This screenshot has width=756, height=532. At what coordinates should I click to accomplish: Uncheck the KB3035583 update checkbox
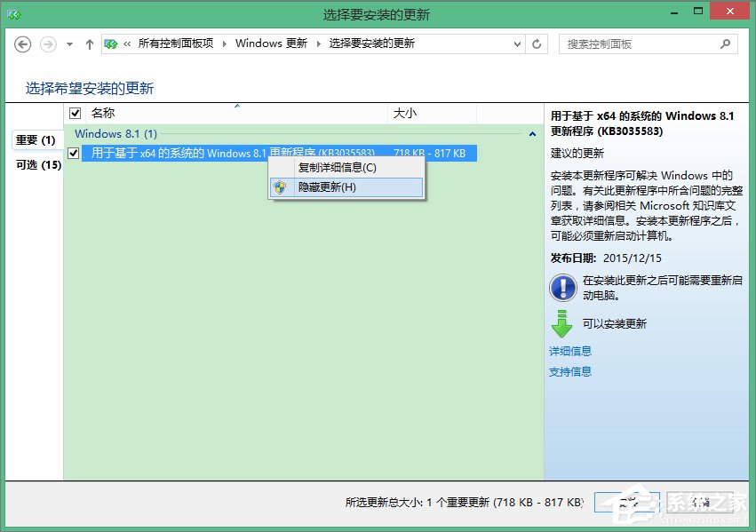point(73,153)
